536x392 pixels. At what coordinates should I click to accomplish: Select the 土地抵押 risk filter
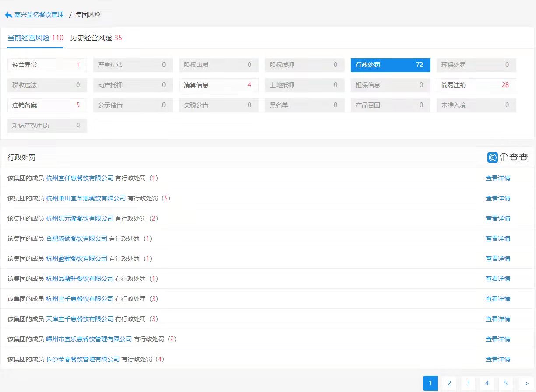pos(305,85)
